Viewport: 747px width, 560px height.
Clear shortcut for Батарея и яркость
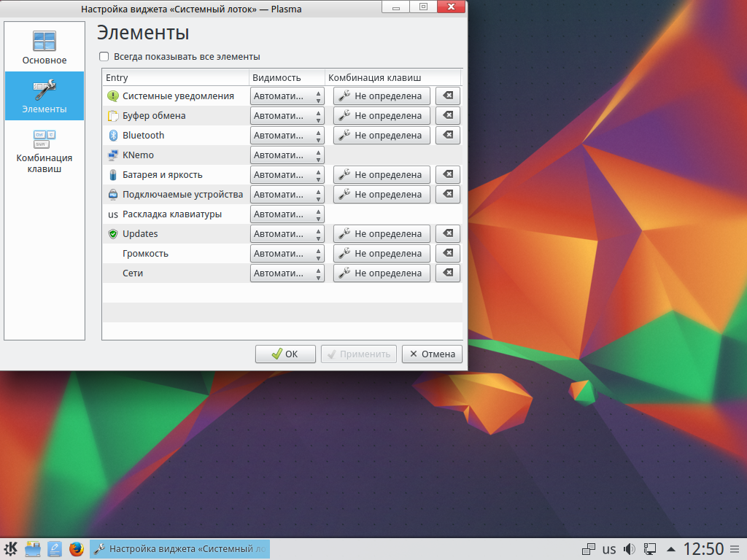(x=448, y=175)
